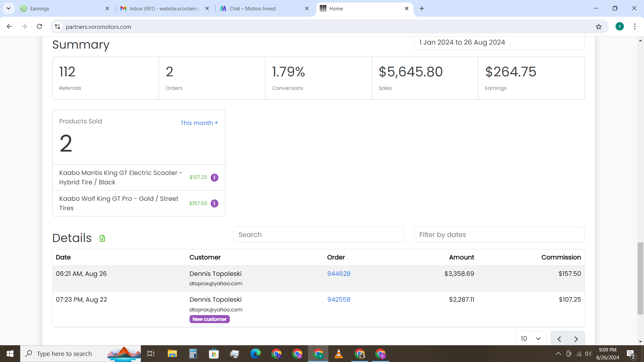Focus the Details Search field

coord(318,235)
